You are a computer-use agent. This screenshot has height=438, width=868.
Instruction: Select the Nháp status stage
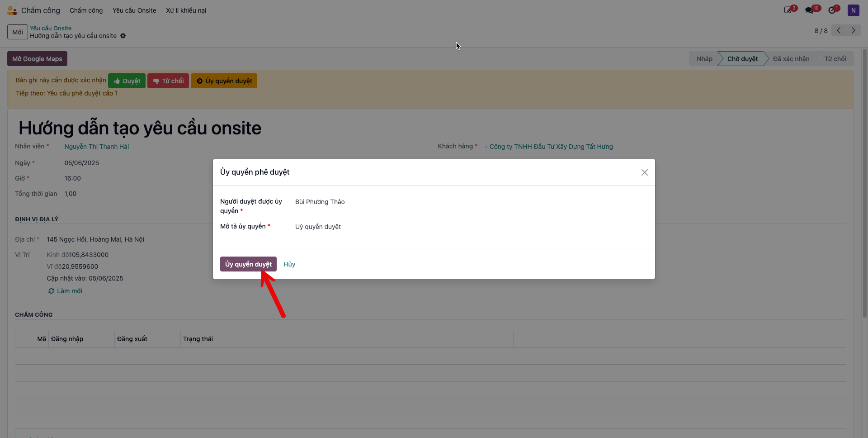(x=704, y=59)
